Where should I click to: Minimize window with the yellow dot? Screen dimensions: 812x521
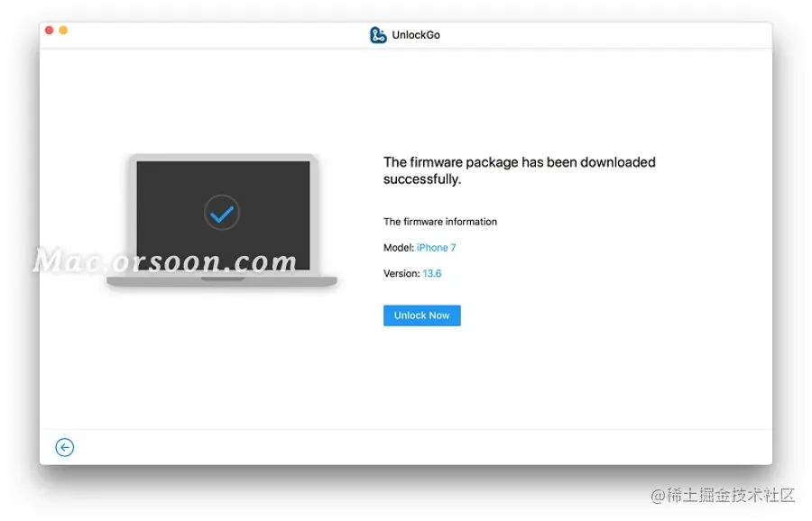pos(63,30)
